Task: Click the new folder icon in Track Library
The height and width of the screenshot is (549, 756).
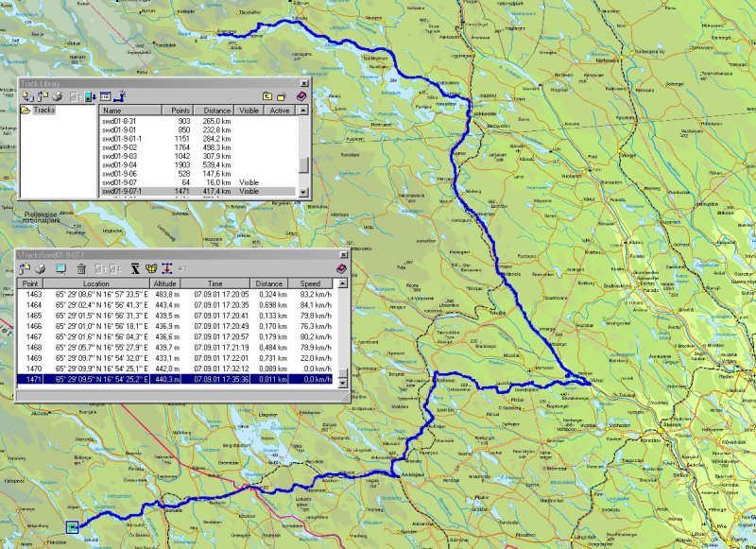Action: pos(283,96)
